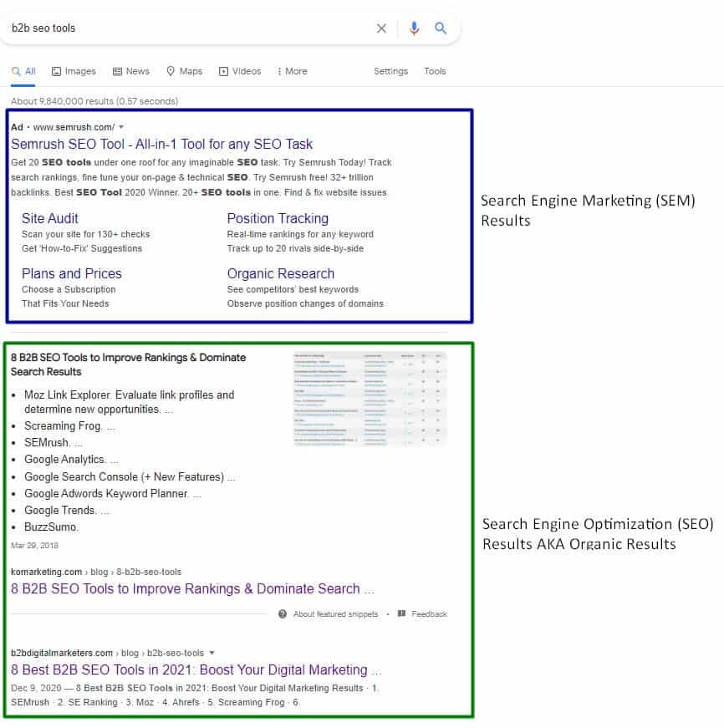The height and width of the screenshot is (728, 724).
Task: Open the search Tools menu
Action: pyautogui.click(x=435, y=71)
